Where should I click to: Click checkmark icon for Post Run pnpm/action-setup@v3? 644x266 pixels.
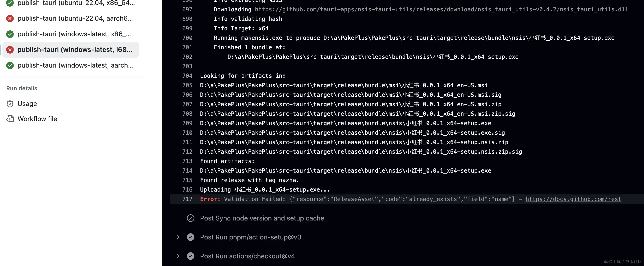tap(190, 237)
